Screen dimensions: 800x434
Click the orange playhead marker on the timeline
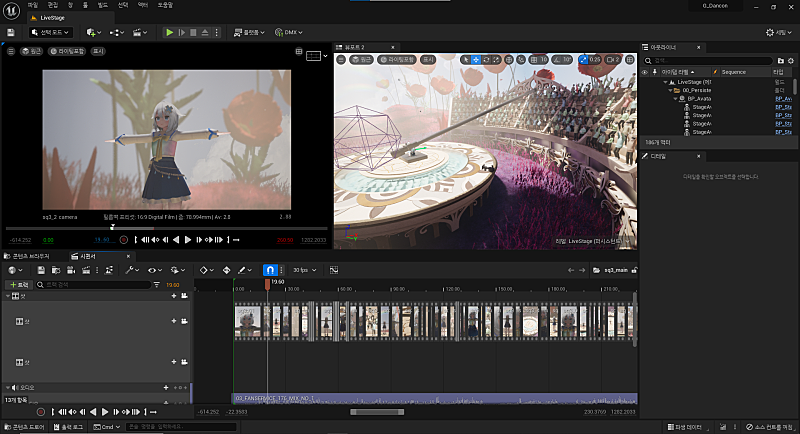267,284
